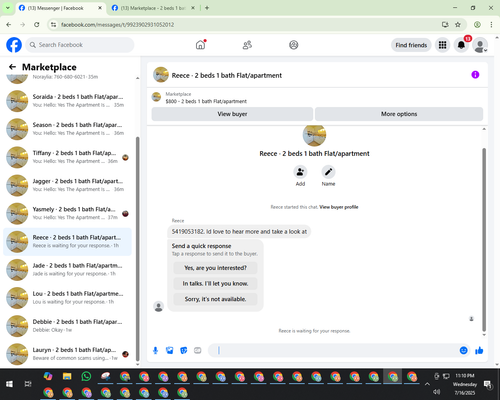Open Tiffany's apartment conversation
Screen dimensions: 500x400
click(x=67, y=157)
